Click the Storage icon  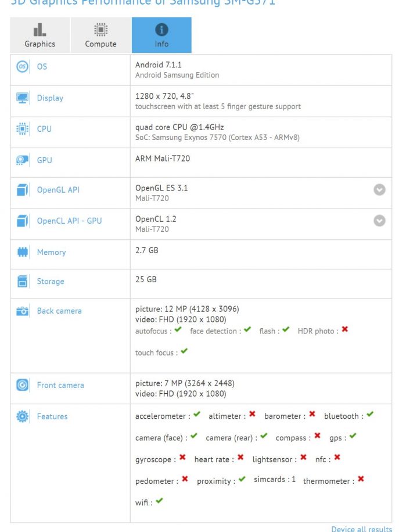tap(23, 282)
